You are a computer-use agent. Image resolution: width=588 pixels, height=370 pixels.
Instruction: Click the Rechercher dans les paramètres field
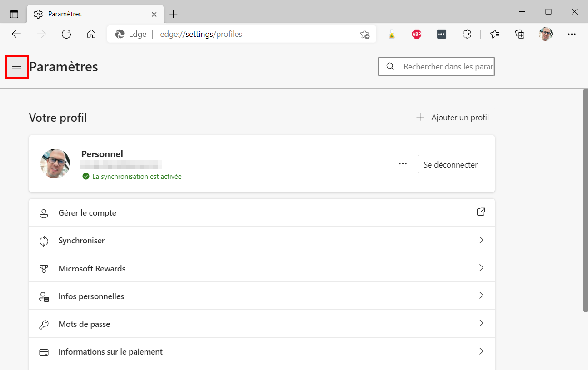(436, 67)
